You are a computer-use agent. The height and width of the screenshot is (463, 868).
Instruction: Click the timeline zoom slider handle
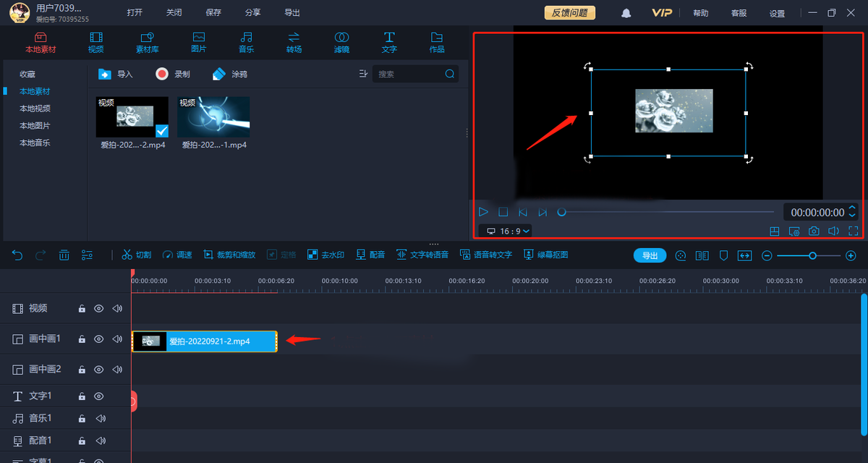813,255
